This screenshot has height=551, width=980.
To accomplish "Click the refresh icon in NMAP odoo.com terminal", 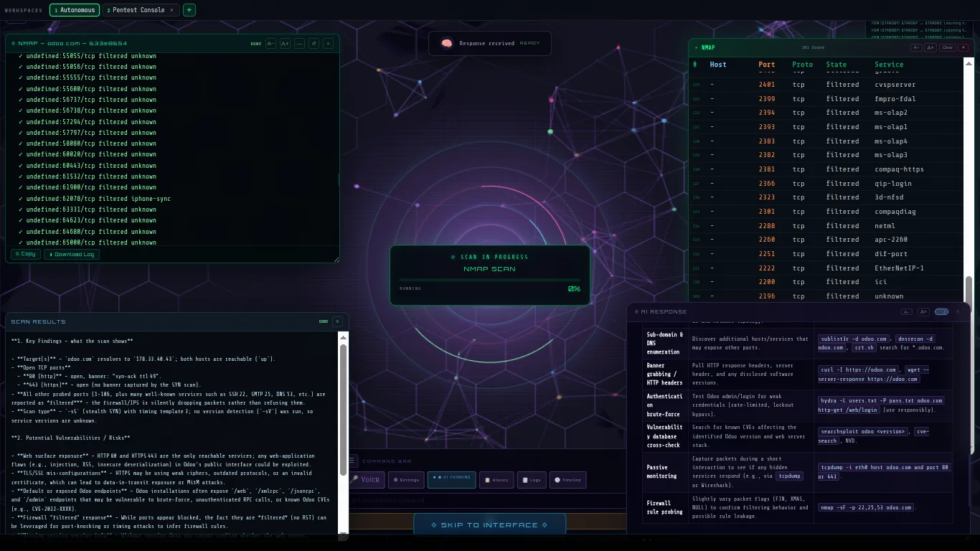I will point(314,44).
